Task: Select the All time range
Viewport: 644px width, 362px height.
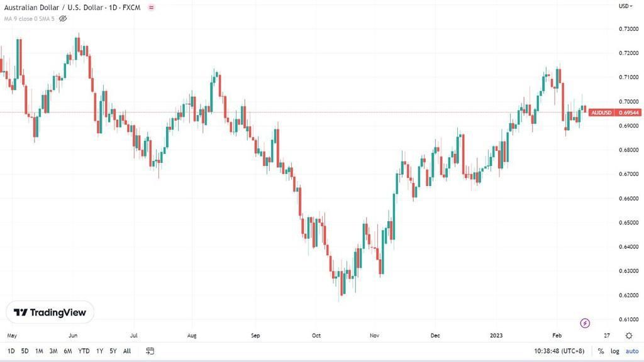Action: coord(127,351)
